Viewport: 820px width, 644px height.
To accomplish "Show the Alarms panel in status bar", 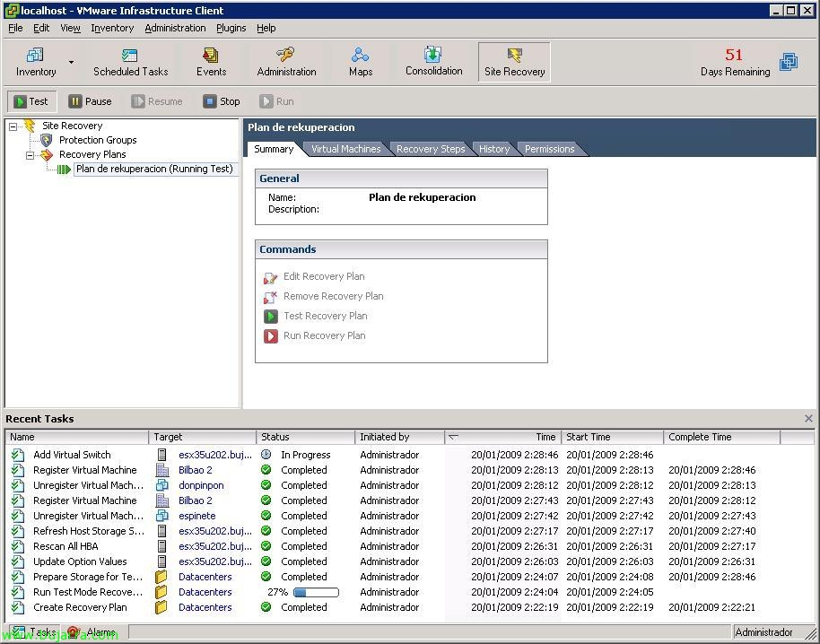I will pyautogui.click(x=92, y=632).
